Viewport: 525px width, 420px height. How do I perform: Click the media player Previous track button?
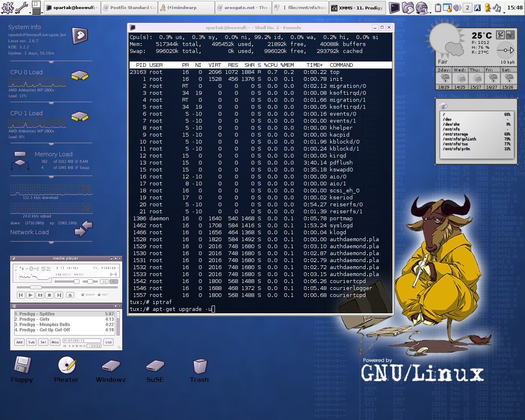pos(21,295)
